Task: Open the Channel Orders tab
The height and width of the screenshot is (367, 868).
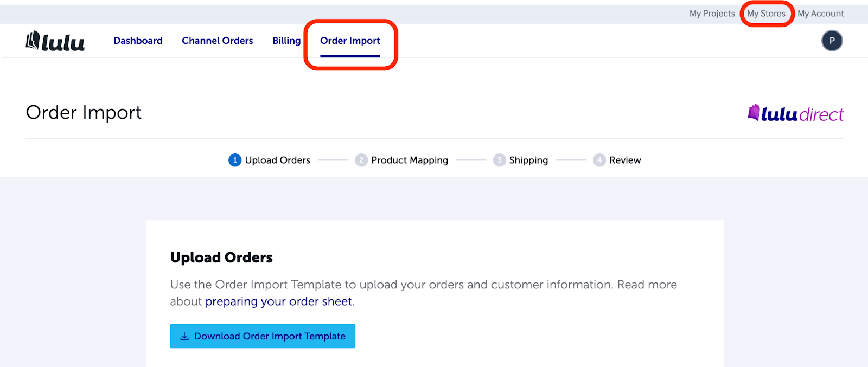Action: tap(217, 40)
